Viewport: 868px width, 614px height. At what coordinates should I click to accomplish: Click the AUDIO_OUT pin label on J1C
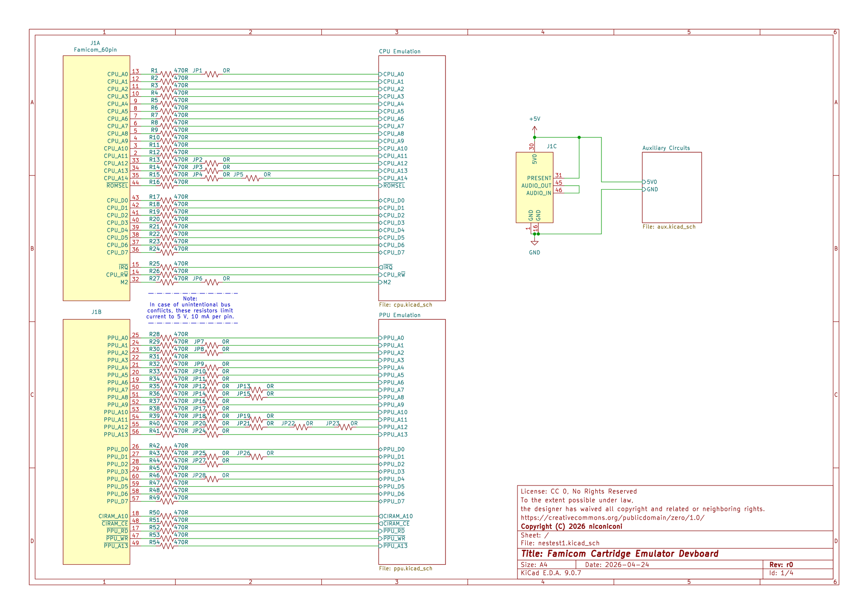pyautogui.click(x=536, y=186)
